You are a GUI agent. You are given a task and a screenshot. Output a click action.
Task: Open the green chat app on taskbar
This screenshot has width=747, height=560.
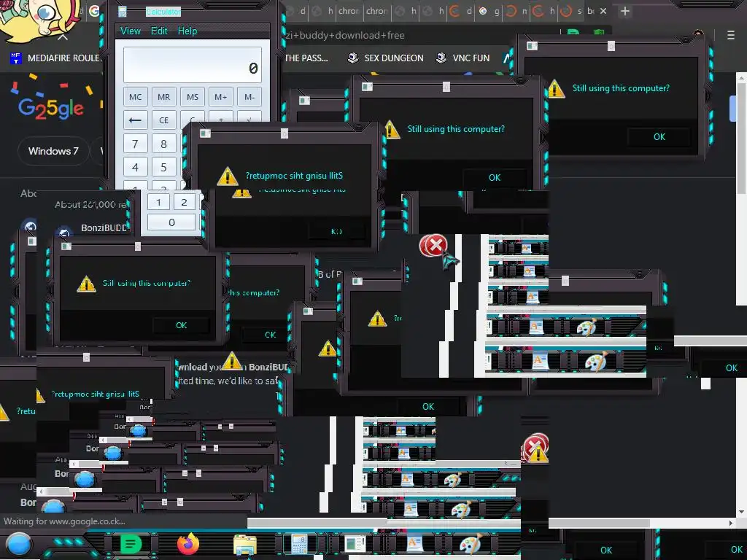pyautogui.click(x=131, y=544)
